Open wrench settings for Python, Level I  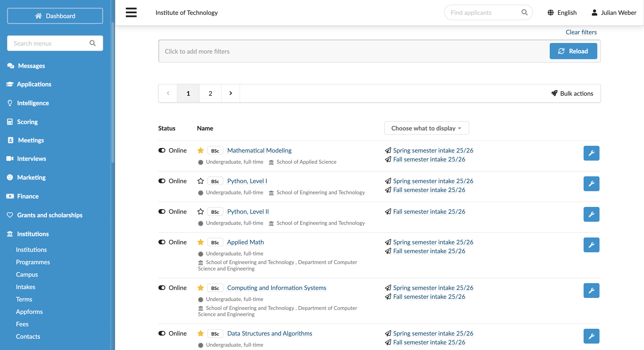[591, 184]
